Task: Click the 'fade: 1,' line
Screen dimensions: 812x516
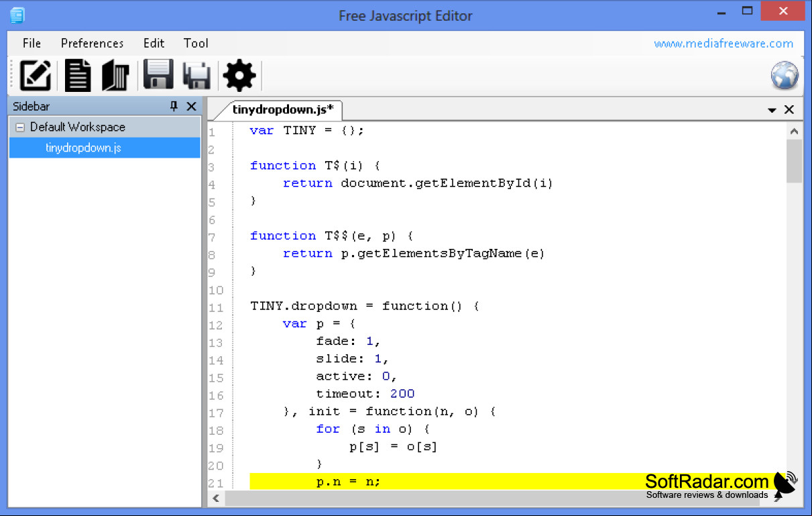Action: coord(349,341)
